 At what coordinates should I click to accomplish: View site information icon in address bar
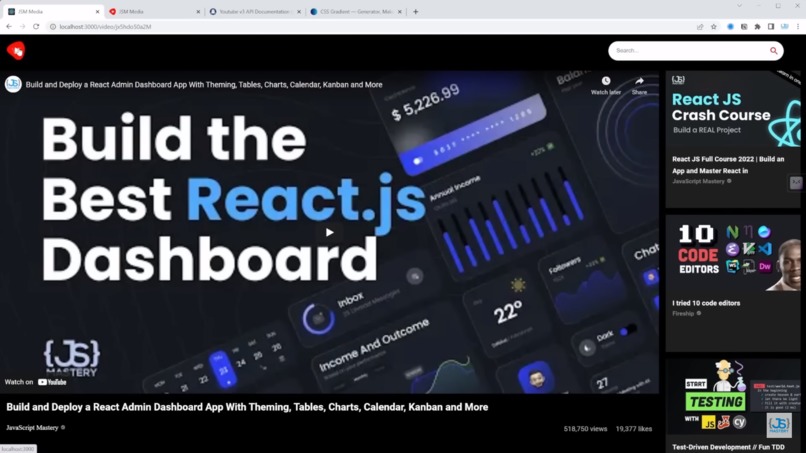pos(52,26)
